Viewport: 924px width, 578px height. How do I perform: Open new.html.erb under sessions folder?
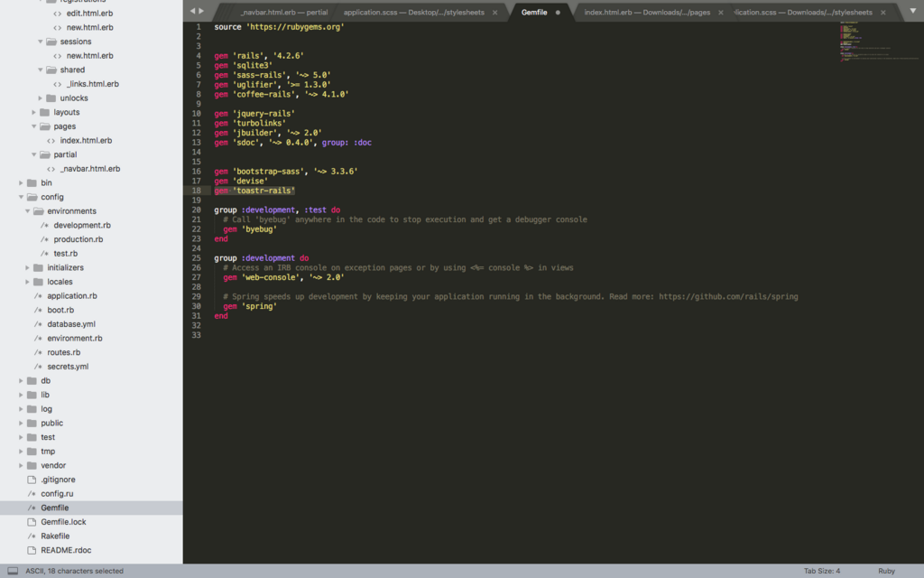[89, 55]
